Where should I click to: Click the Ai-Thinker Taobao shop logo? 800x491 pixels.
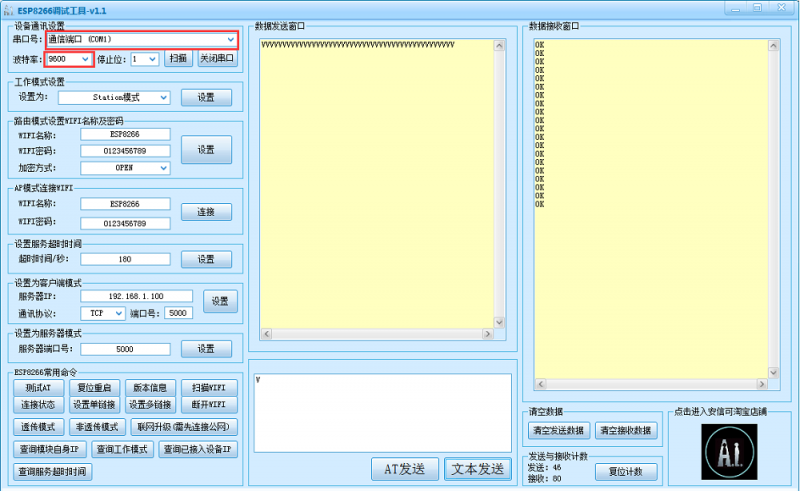pyautogui.click(x=729, y=449)
